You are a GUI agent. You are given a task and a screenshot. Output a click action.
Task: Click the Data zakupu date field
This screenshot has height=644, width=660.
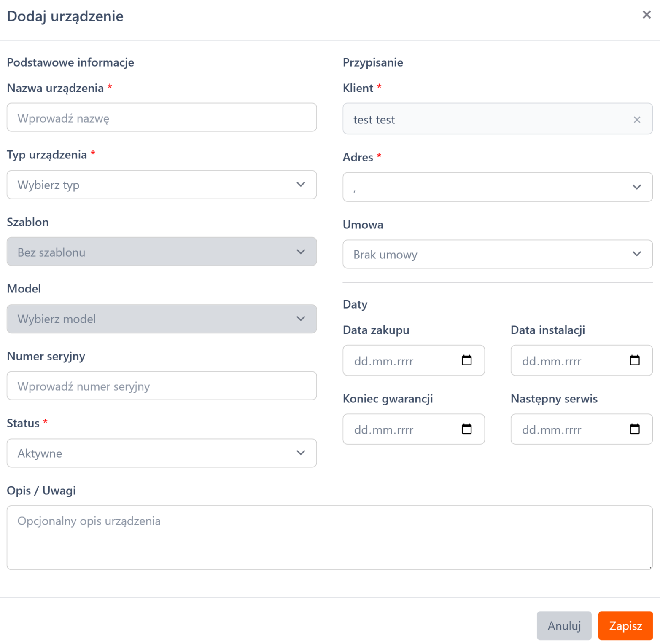click(x=414, y=360)
